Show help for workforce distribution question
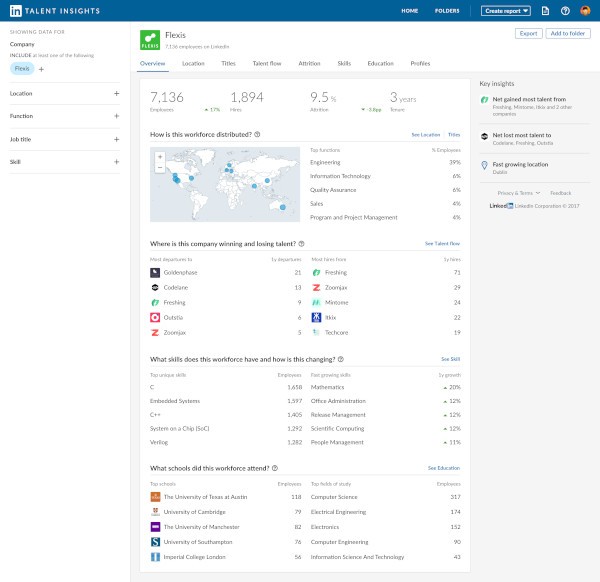600x582 pixels. (x=257, y=134)
